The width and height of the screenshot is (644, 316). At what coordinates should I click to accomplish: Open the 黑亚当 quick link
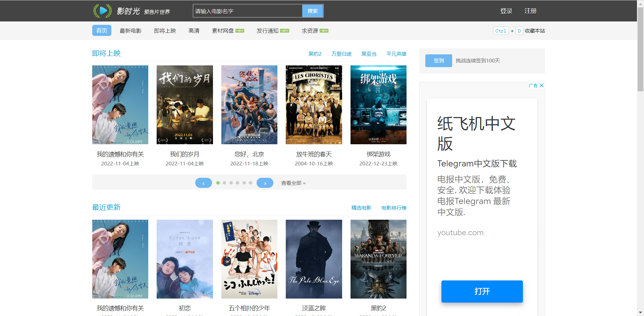click(x=369, y=54)
